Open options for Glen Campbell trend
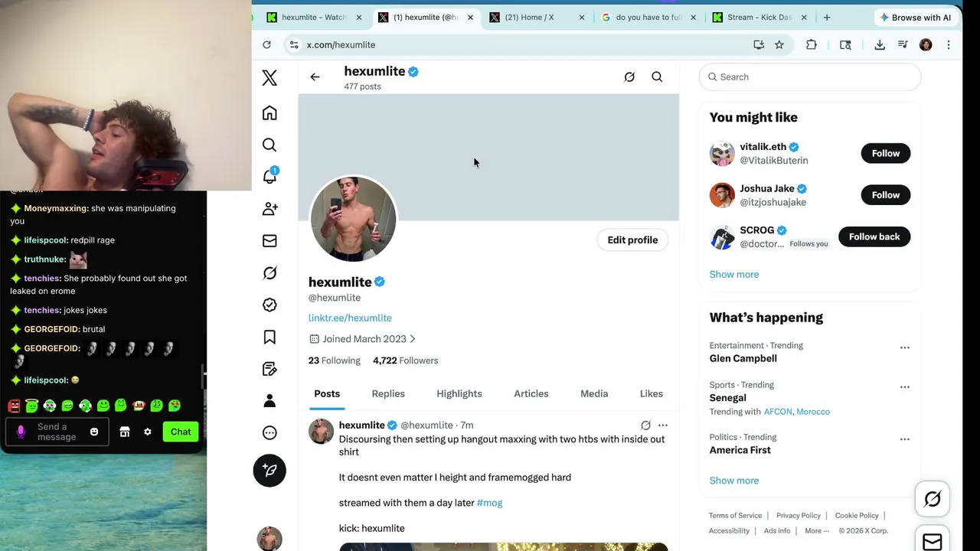Image resolution: width=980 pixels, height=551 pixels. (905, 347)
